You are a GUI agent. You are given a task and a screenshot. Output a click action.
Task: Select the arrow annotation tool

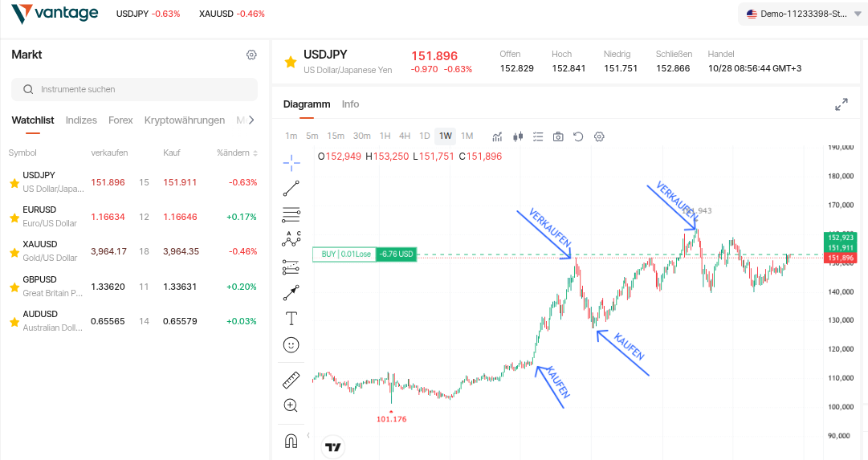pyautogui.click(x=291, y=293)
